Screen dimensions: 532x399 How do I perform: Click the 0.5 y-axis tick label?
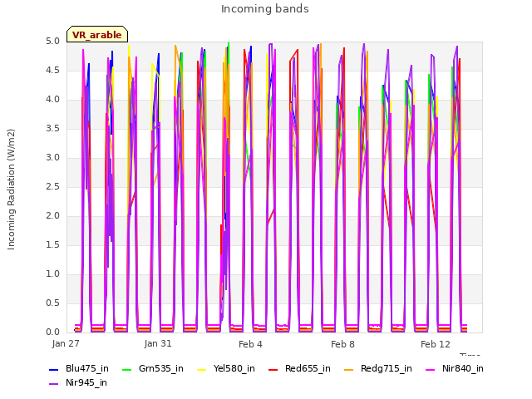click(x=52, y=303)
